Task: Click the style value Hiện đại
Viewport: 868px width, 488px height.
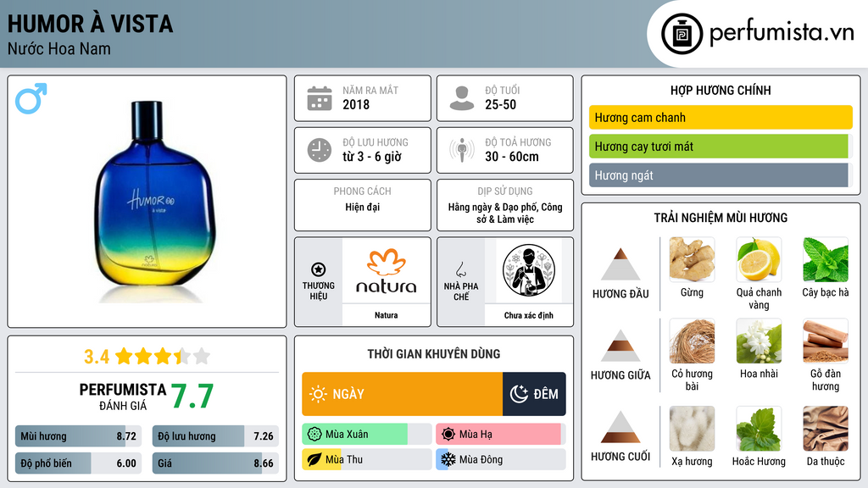Action: tap(363, 207)
